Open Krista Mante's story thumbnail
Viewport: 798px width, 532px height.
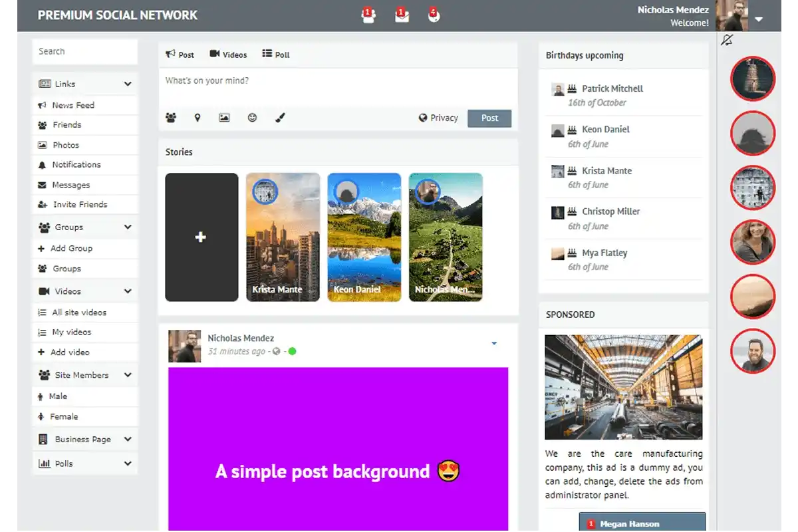coord(283,237)
